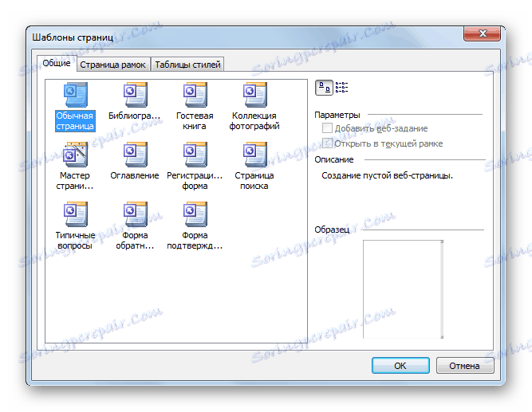This screenshot has height=412, width=532.
Task: Click the Типичные вопросы label text
Action: coord(75,241)
